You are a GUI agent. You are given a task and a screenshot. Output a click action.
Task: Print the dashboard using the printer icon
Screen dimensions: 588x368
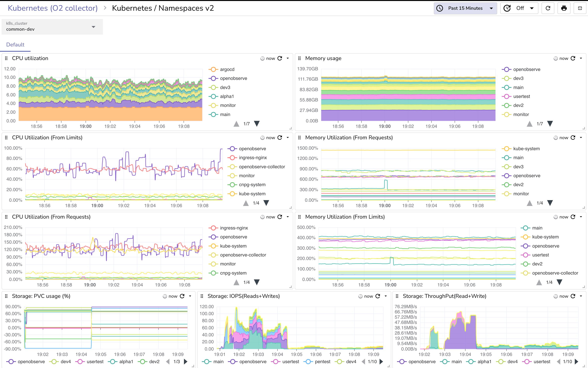pos(564,8)
